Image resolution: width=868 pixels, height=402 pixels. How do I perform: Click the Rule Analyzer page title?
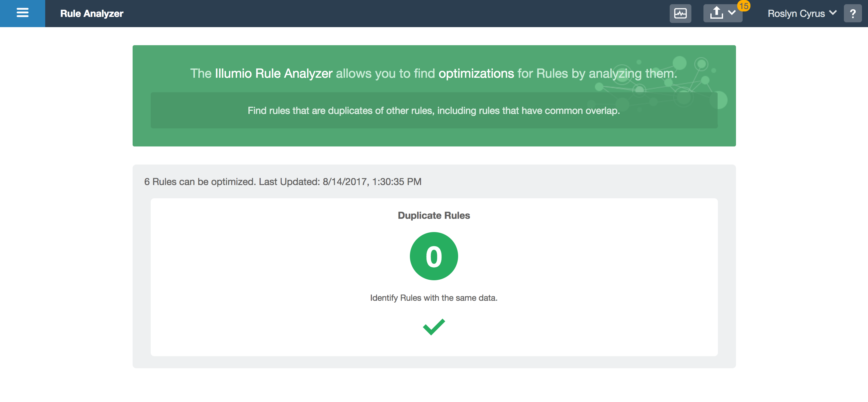click(92, 14)
